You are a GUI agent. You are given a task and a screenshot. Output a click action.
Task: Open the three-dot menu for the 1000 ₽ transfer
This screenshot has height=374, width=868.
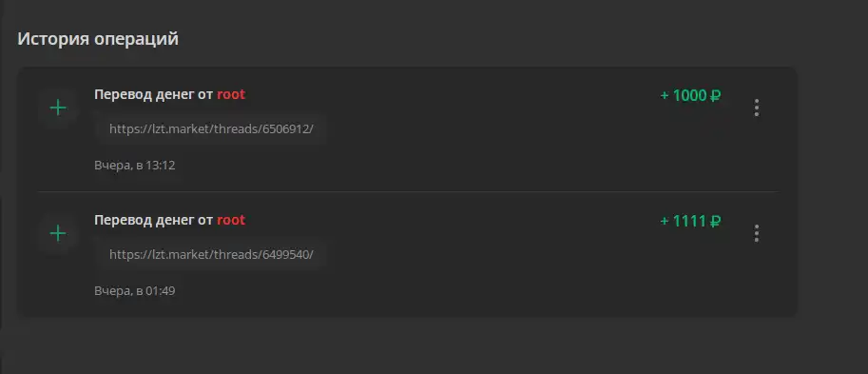pyautogui.click(x=757, y=108)
